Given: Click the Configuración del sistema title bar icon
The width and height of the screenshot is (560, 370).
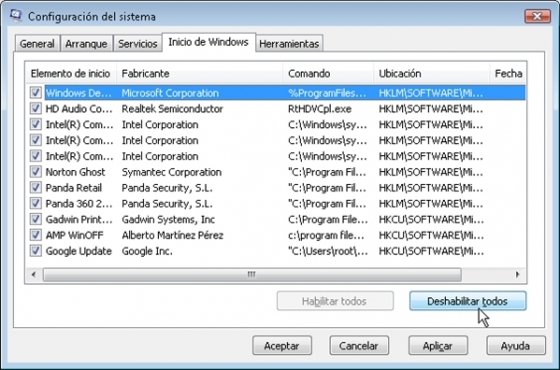Looking at the screenshot, I should [15, 16].
